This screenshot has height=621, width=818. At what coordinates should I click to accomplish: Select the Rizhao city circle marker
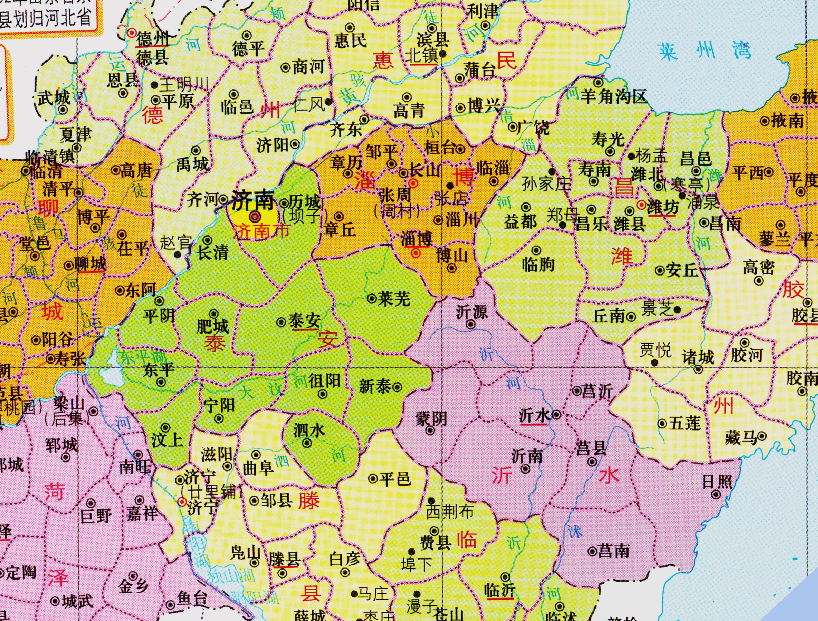click(718, 494)
